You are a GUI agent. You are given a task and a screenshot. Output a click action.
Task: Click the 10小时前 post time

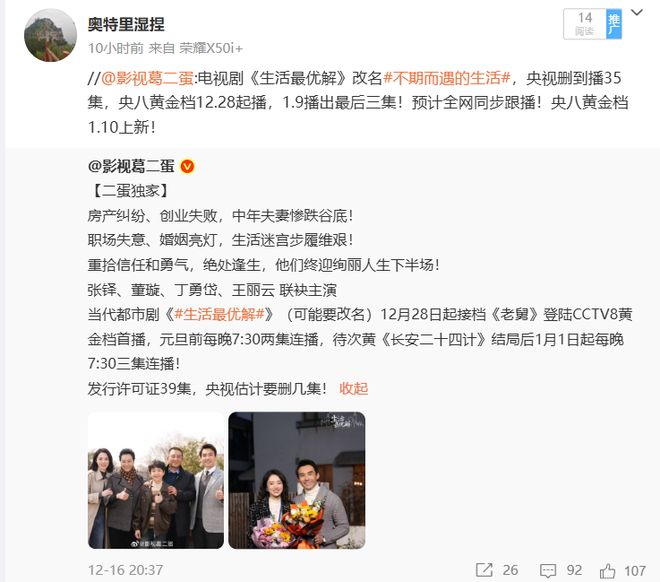116,48
